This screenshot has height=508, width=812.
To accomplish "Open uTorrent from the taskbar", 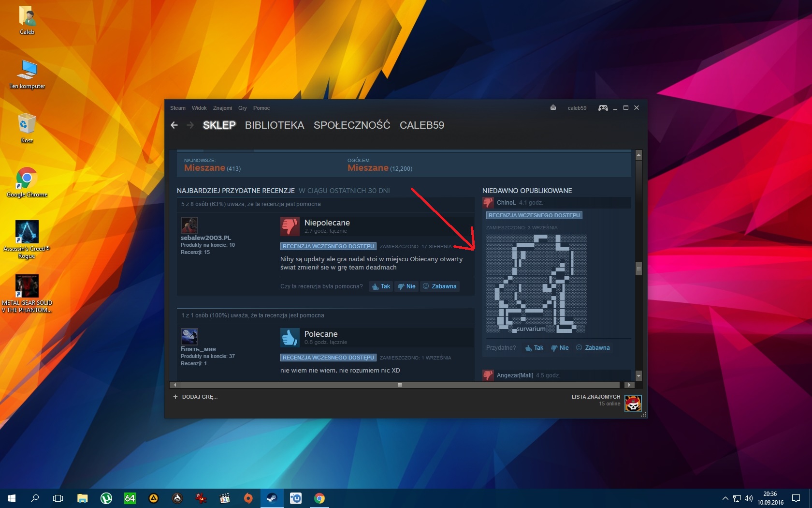I will pos(106,498).
